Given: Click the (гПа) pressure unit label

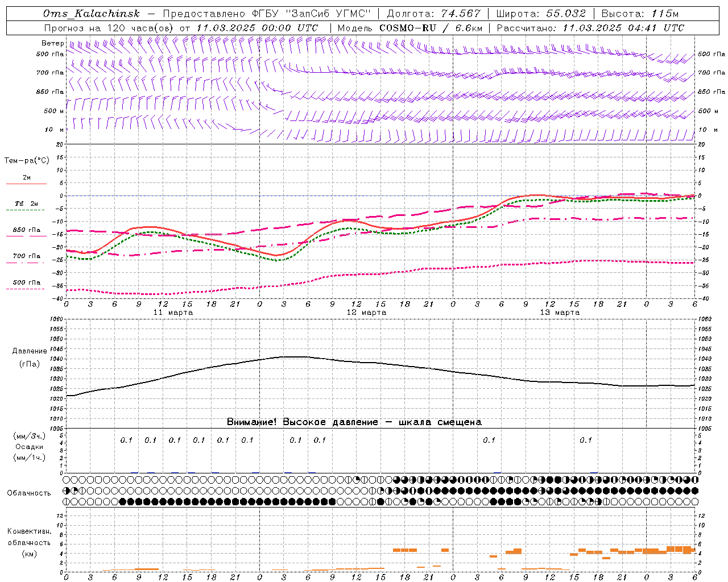Looking at the screenshot, I should (x=30, y=364).
